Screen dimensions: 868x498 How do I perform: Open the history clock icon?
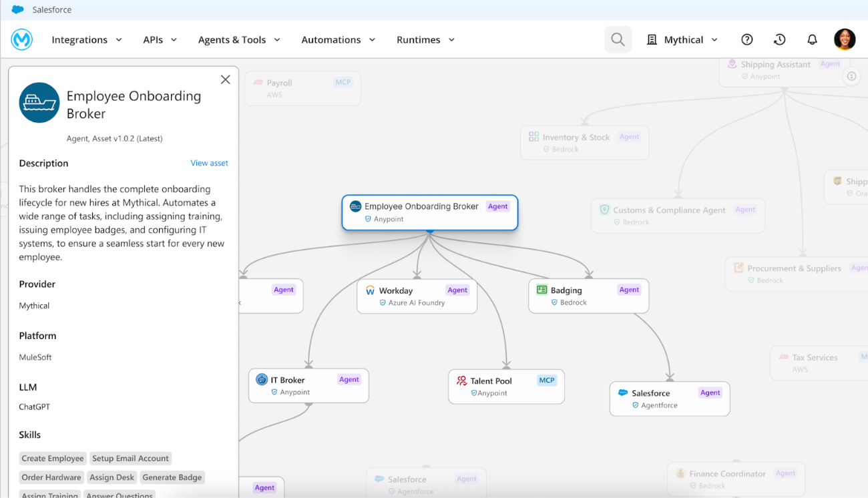[x=779, y=40]
